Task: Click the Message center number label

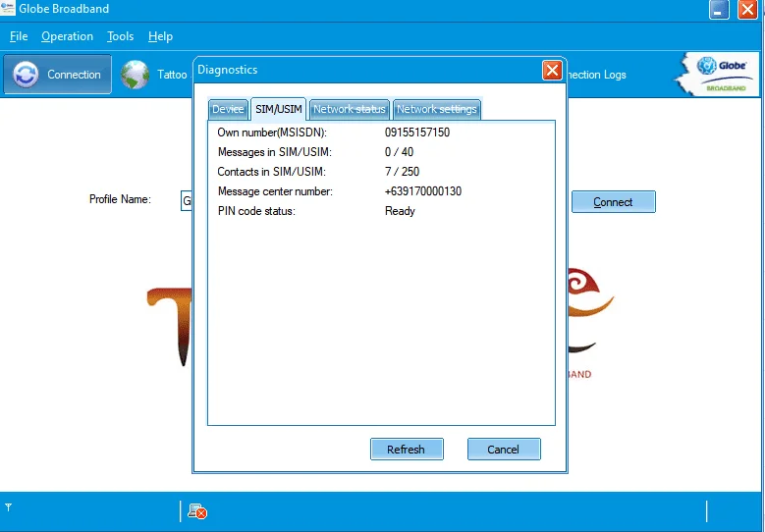Action: [x=275, y=191]
